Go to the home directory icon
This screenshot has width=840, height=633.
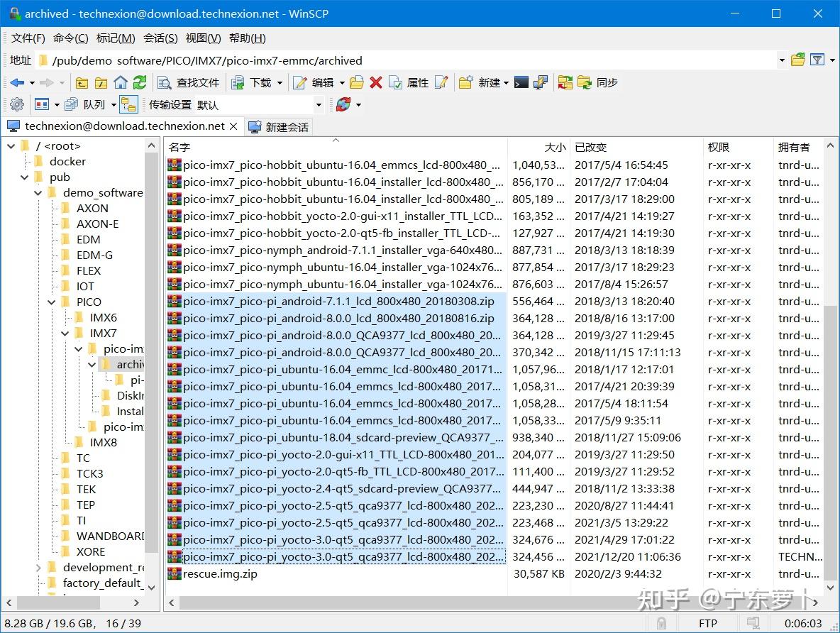(121, 83)
